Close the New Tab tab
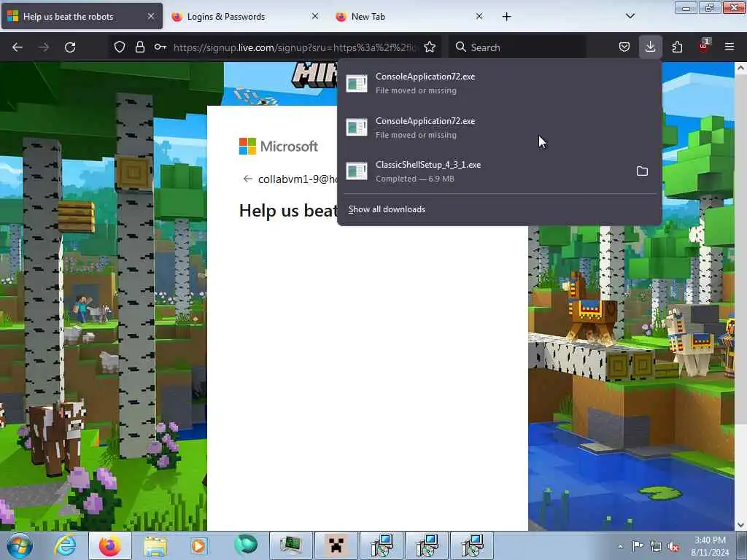The width and height of the screenshot is (747, 560). pyautogui.click(x=479, y=16)
